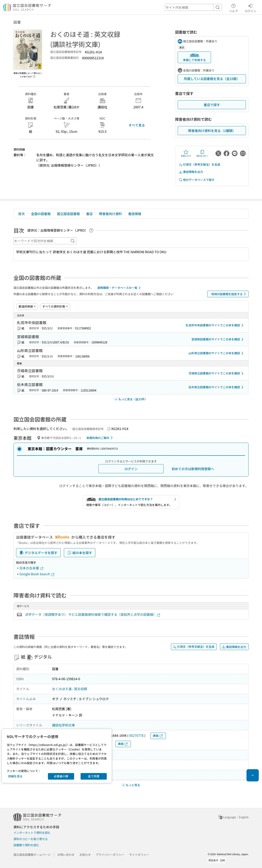Click 来館して利用する button
262x868 pixels.
point(194,57)
